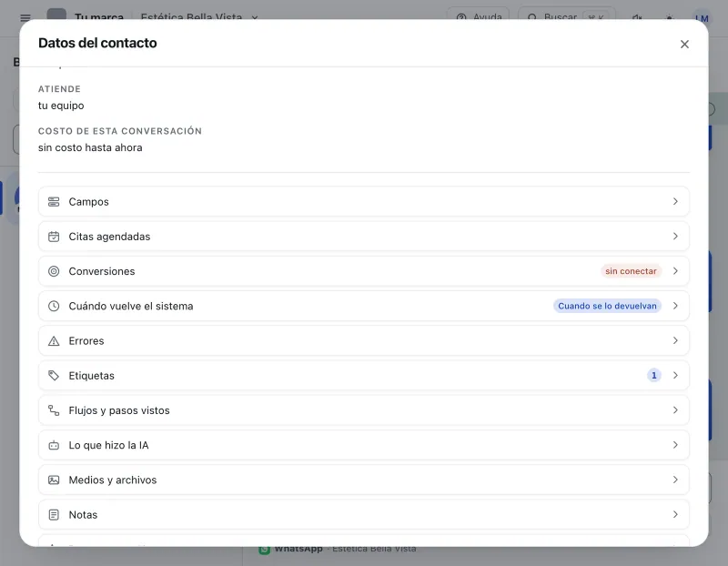This screenshot has height=566, width=728.
Task: Close the Datos del contacto dialog
Action: click(x=684, y=44)
